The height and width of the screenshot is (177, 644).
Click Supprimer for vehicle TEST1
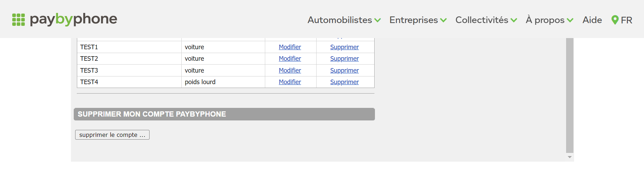pos(345,47)
